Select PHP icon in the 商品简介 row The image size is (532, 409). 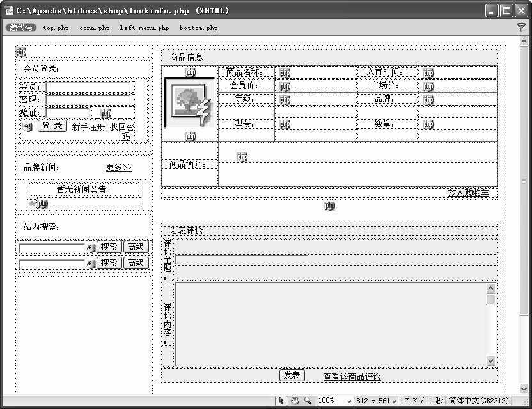242,157
